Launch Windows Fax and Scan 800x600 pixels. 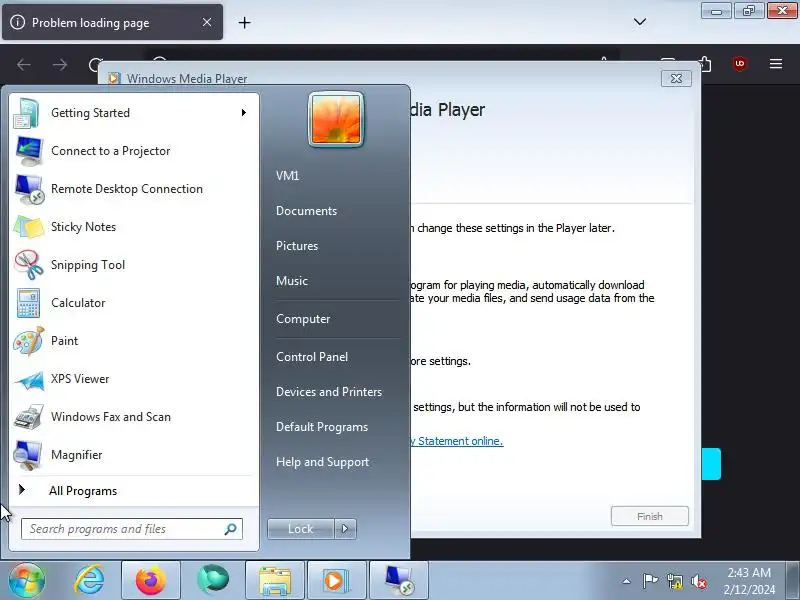[x=134, y=417]
